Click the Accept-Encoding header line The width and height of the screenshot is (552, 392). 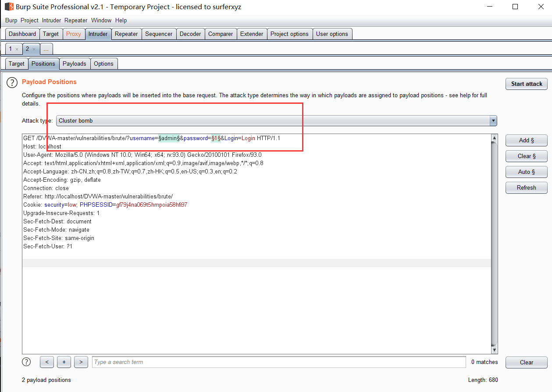(62, 180)
